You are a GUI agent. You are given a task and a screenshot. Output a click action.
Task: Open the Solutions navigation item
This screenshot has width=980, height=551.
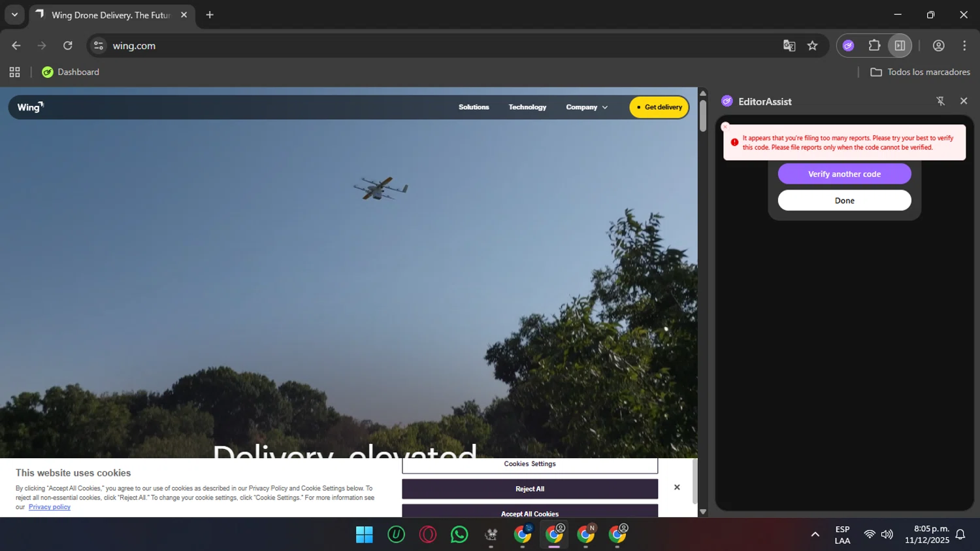pos(474,107)
